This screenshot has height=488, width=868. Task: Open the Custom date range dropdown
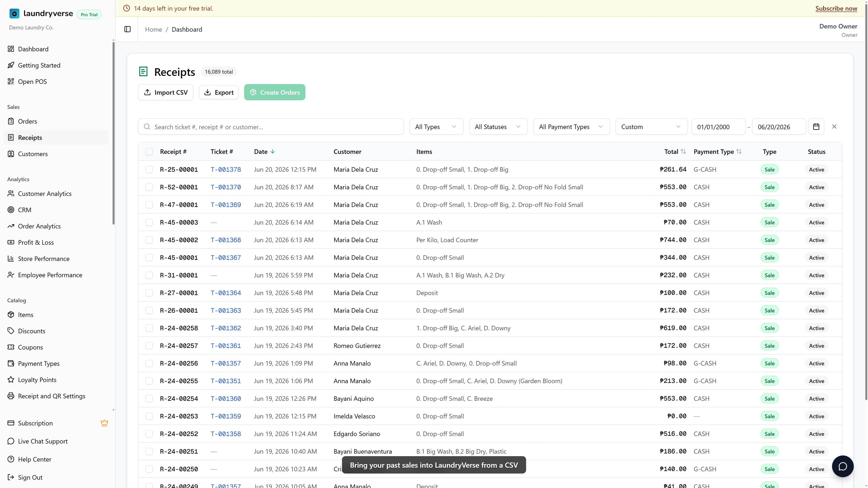(651, 127)
